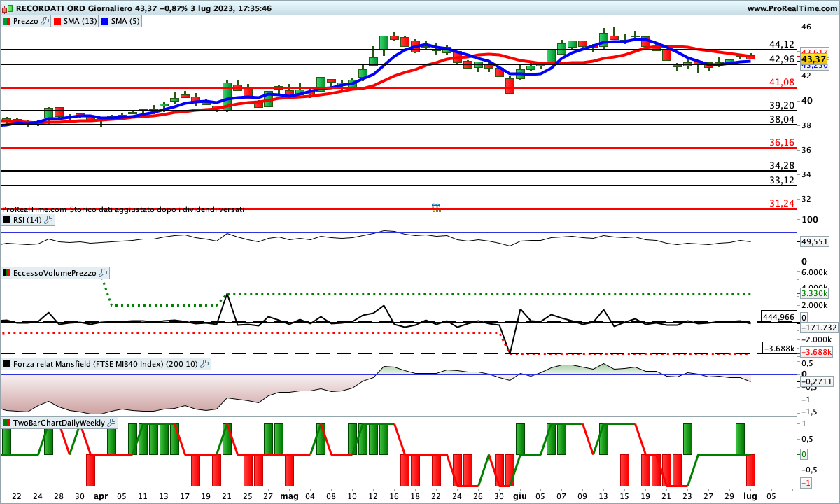Click the 6.000k volume axis label

tap(814, 272)
